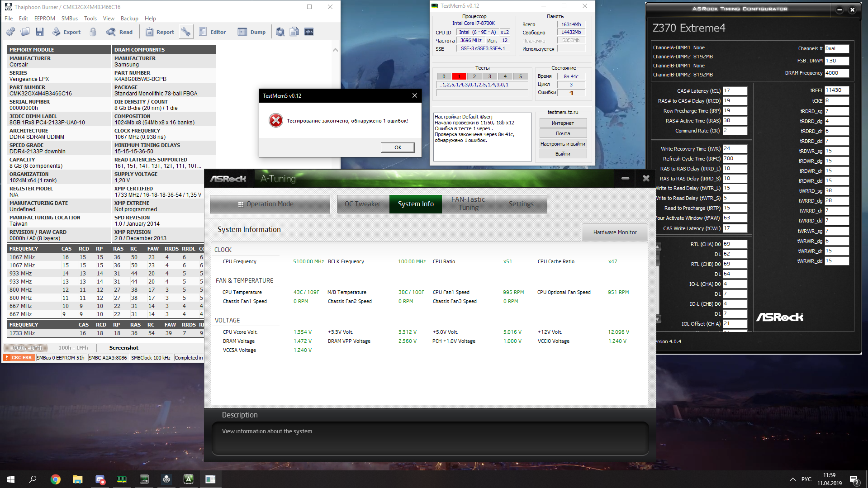Open the Windows Start menu
Image resolution: width=868 pixels, height=488 pixels.
click(11, 479)
